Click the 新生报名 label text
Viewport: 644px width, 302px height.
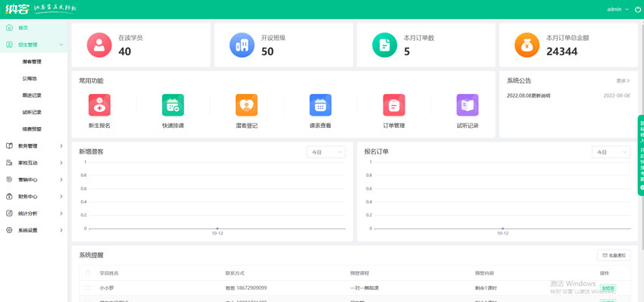point(99,126)
